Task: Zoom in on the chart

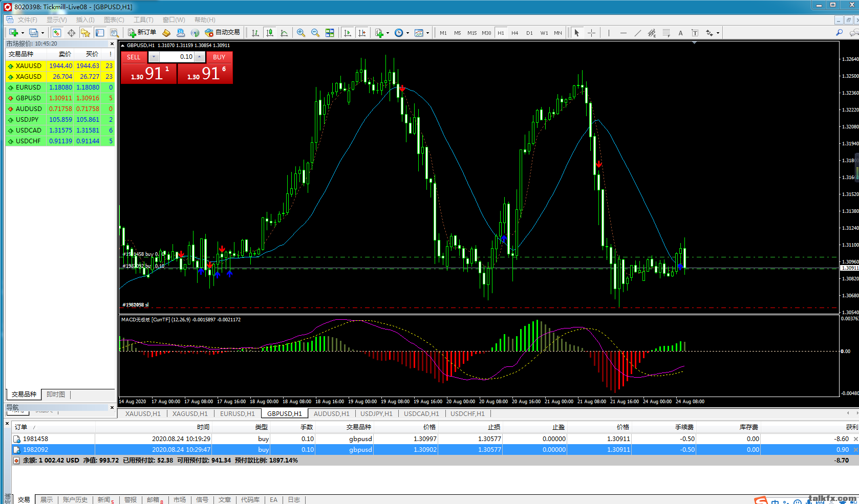Action: [301, 33]
